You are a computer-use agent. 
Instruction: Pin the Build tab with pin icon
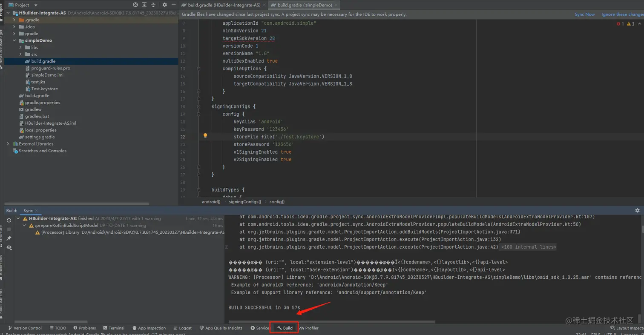pos(9,238)
